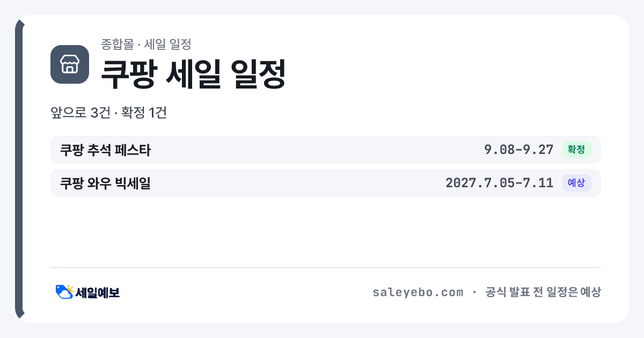Click the dark accent bar on card edge
The width and height of the screenshot is (644, 338).
tap(19, 169)
